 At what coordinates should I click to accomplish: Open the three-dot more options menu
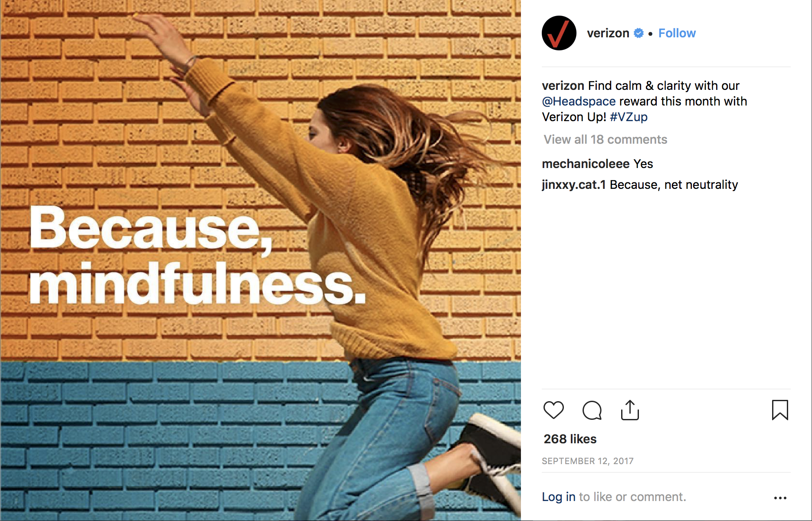tap(780, 498)
